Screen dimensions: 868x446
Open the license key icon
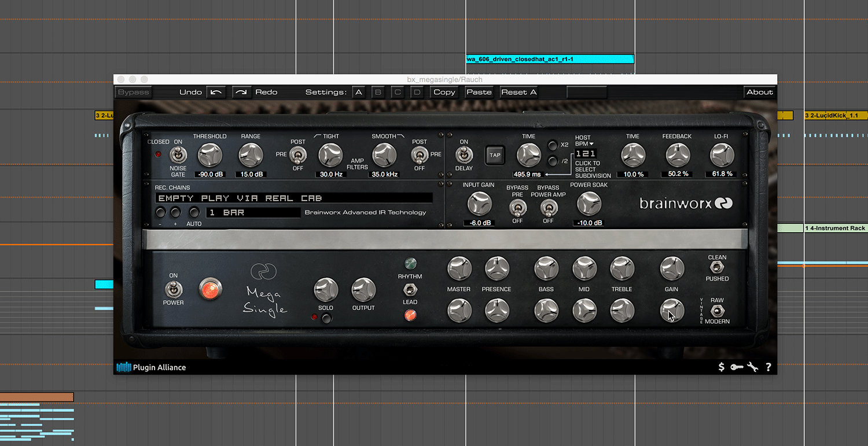coord(737,367)
